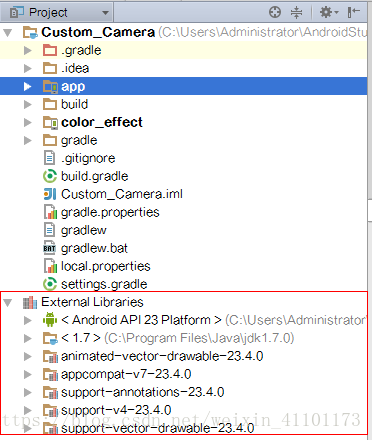Click the gradlew.bat BAT icon
Screen dimensions: 372x440
(50, 248)
